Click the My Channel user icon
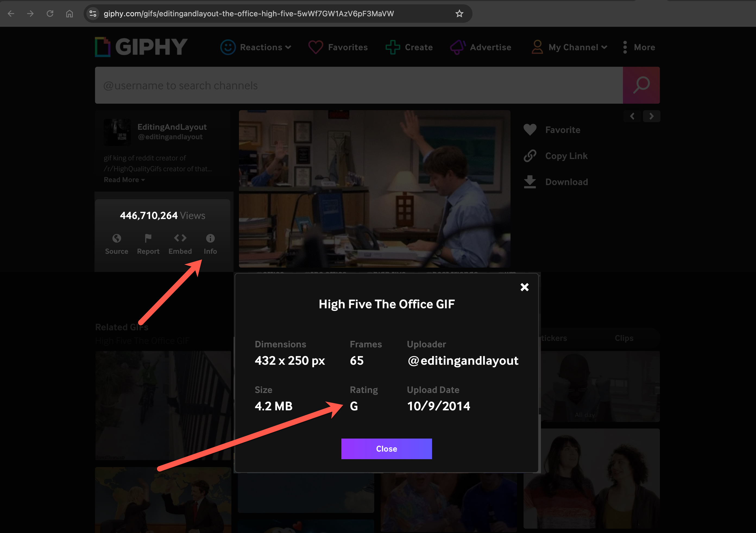The image size is (756, 533). (x=537, y=47)
